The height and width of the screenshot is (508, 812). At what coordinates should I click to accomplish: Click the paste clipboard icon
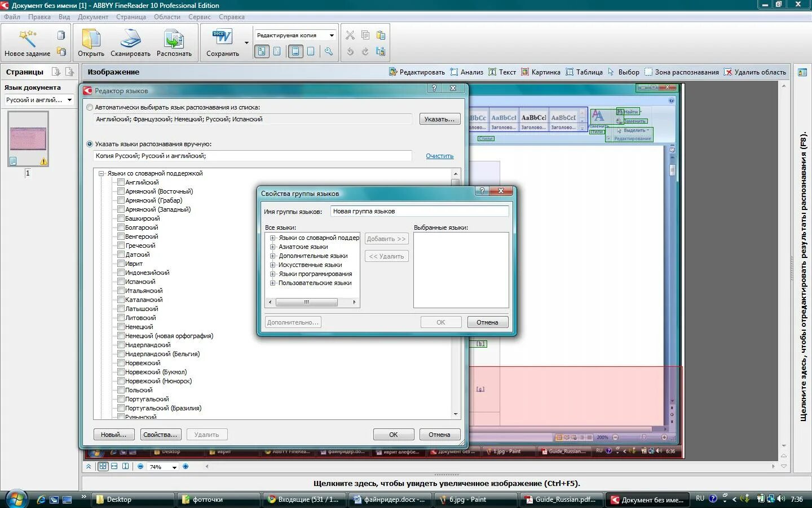[x=381, y=35]
